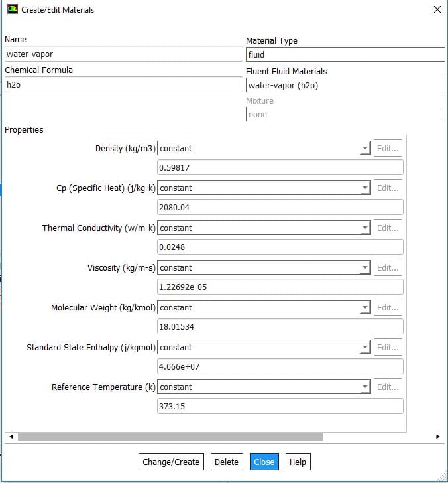Open the Density method dropdown
Screen dimensions: 448x483
tap(264, 148)
